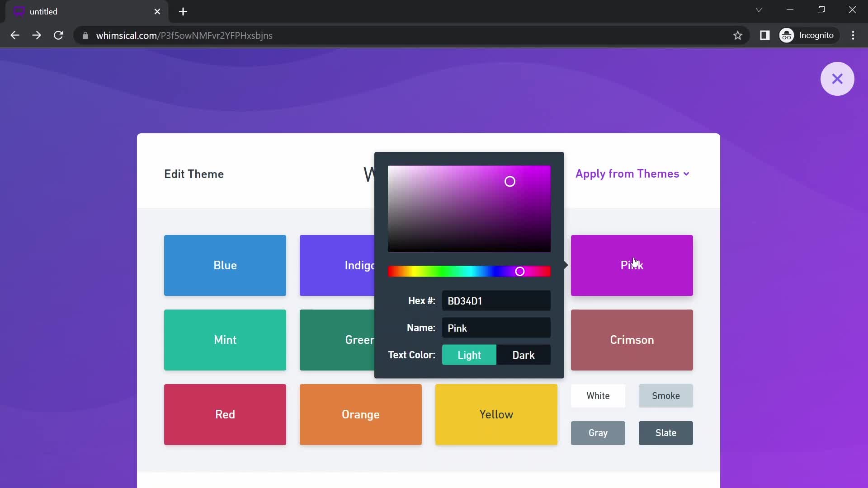Click the Crimson color theme card

pos(631,340)
